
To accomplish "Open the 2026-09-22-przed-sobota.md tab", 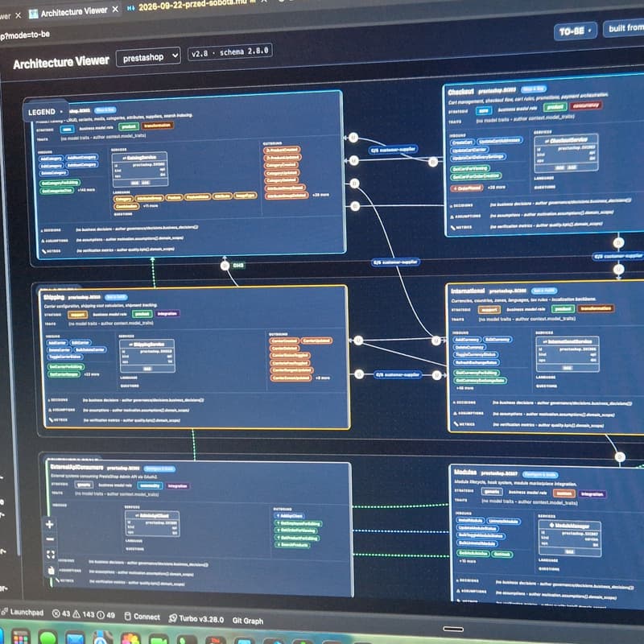I will click(192, 6).
